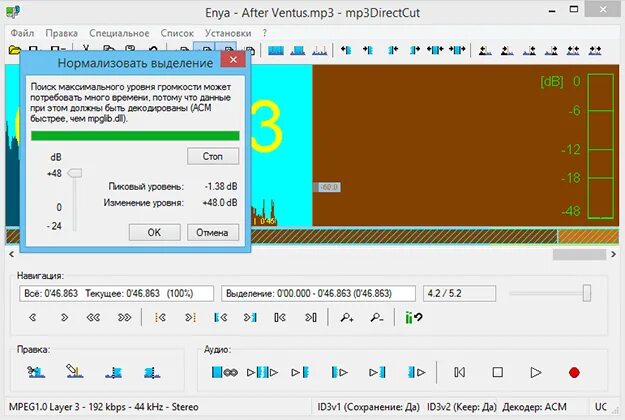The height and width of the screenshot is (420, 625).
Task: Click the 'Пиковый уровень: -1.38 dB' value
Action: coord(221,186)
